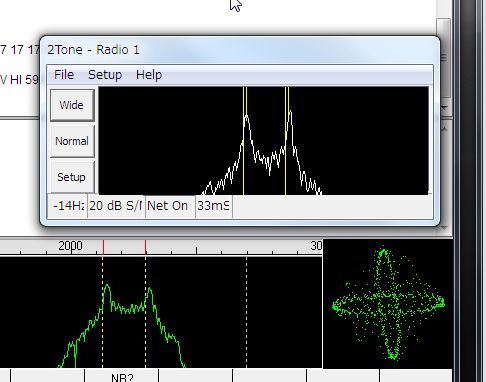Image resolution: width=486 pixels, height=382 pixels.
Task: Click the green spectrum display in background window
Action: pyautogui.click(x=161, y=312)
